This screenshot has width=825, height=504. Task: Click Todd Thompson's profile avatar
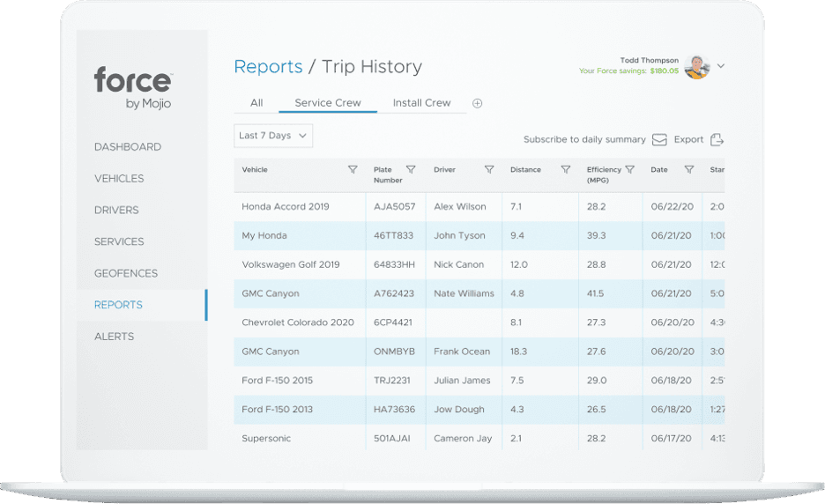pos(697,67)
